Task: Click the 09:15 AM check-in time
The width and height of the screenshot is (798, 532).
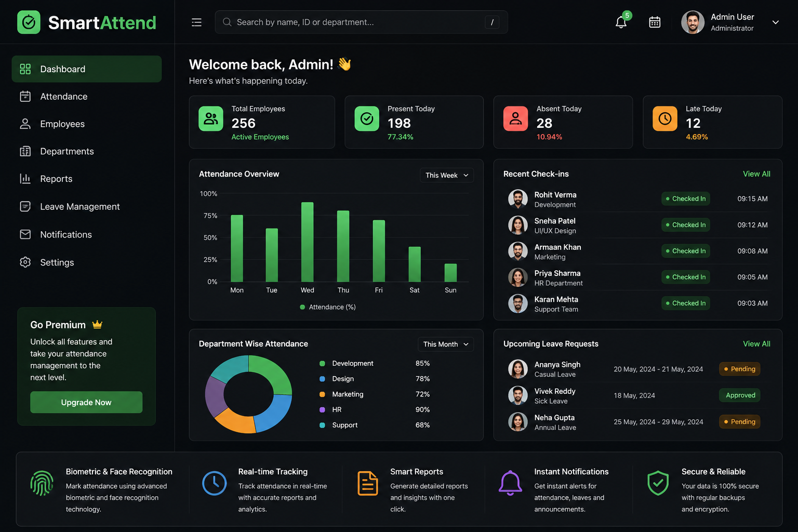Action: click(x=752, y=199)
